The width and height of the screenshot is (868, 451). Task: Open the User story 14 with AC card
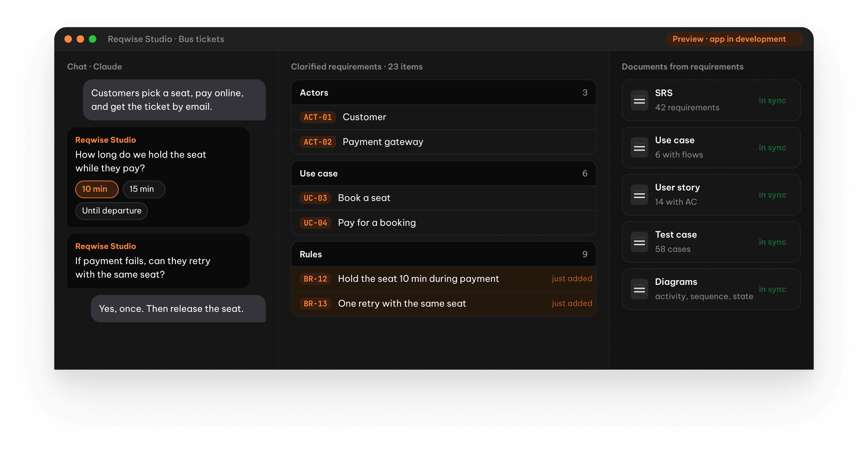click(711, 195)
